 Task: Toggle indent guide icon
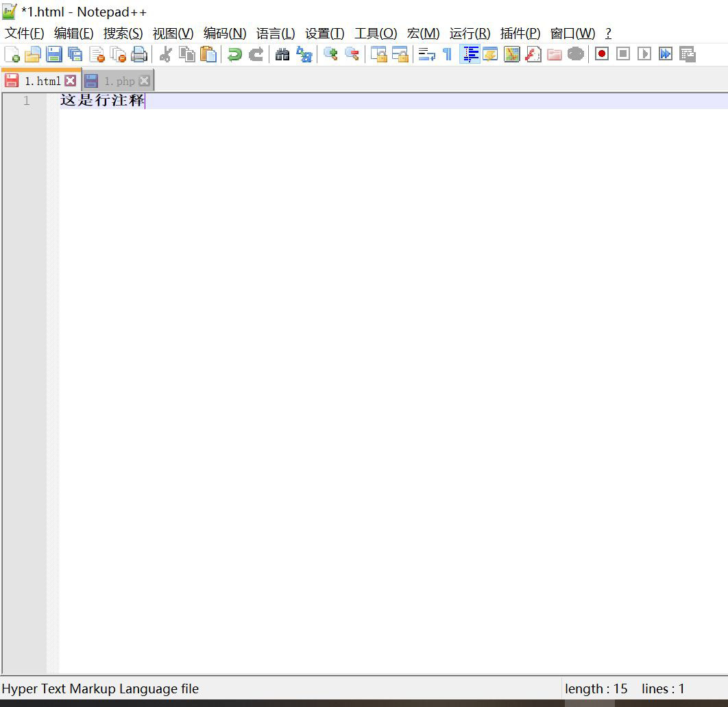click(x=470, y=54)
